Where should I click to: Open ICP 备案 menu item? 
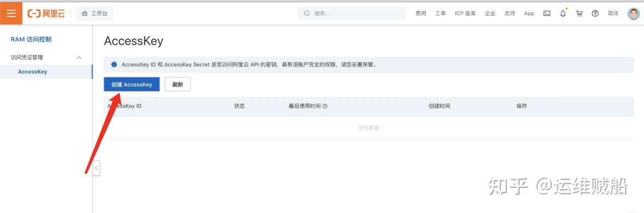click(x=465, y=14)
